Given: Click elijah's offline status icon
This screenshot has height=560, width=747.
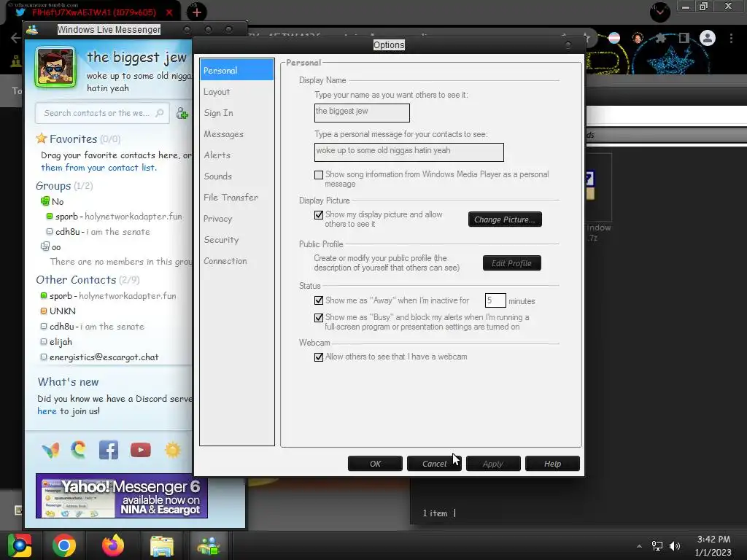Looking at the screenshot, I should pos(44,341).
